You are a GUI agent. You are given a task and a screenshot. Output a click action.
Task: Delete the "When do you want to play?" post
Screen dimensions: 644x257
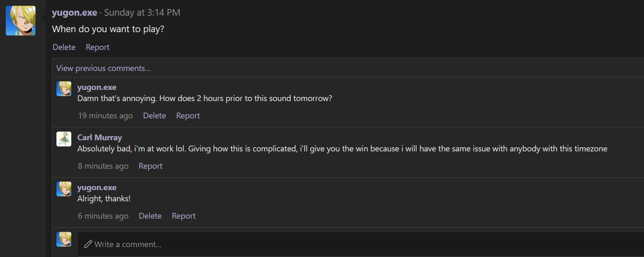point(64,47)
